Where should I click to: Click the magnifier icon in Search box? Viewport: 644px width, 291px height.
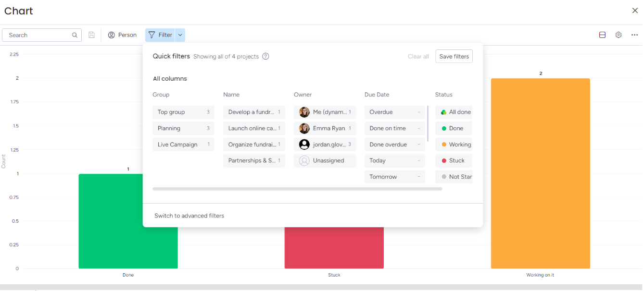tap(75, 35)
